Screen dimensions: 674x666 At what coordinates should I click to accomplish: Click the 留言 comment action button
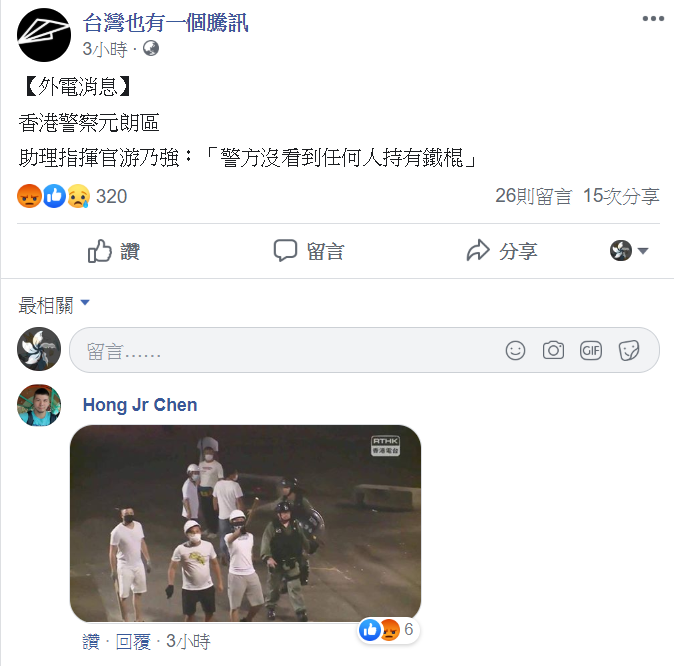coord(309,251)
